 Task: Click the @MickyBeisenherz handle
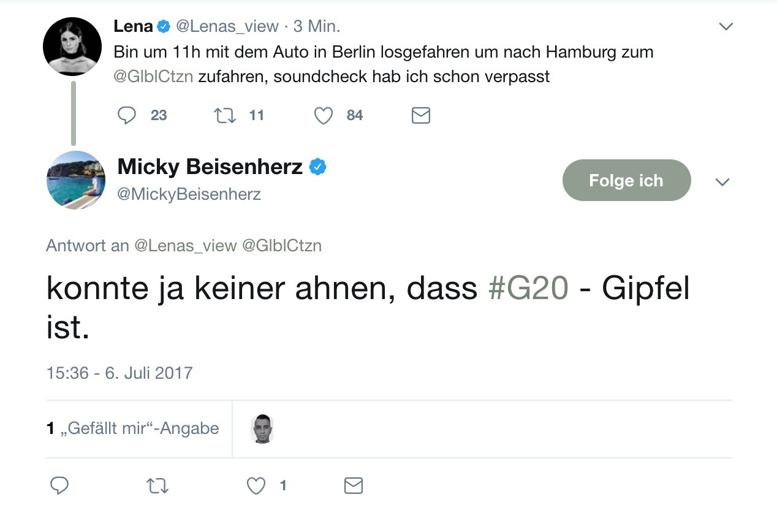pos(189,194)
